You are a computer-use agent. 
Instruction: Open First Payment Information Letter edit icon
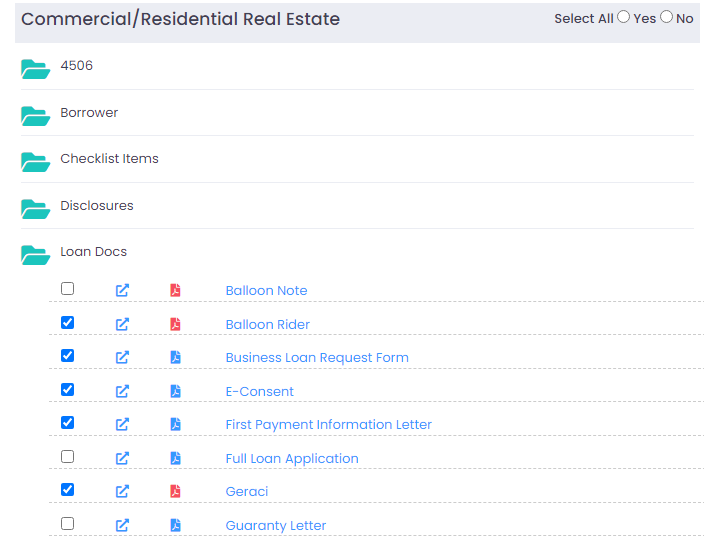[x=122, y=424]
